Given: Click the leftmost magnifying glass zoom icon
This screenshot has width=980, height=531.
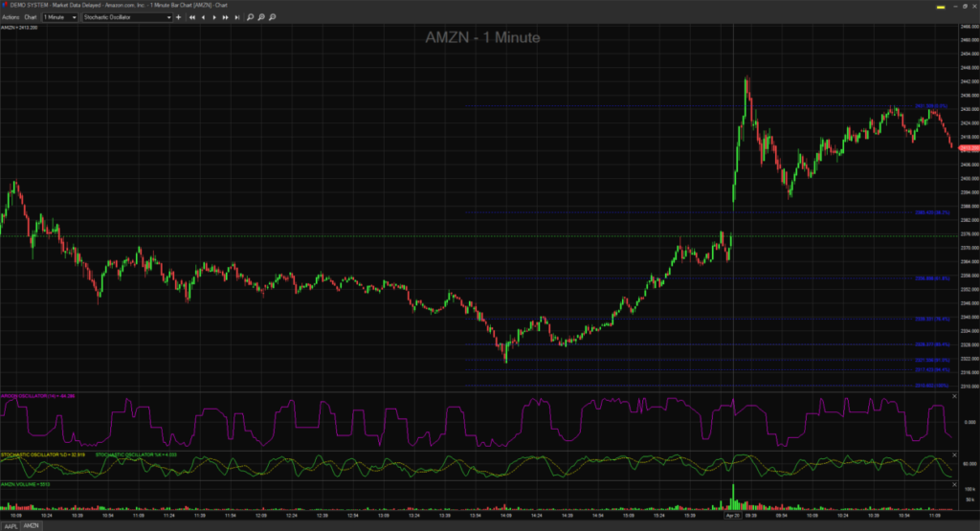Looking at the screenshot, I should coord(248,17).
